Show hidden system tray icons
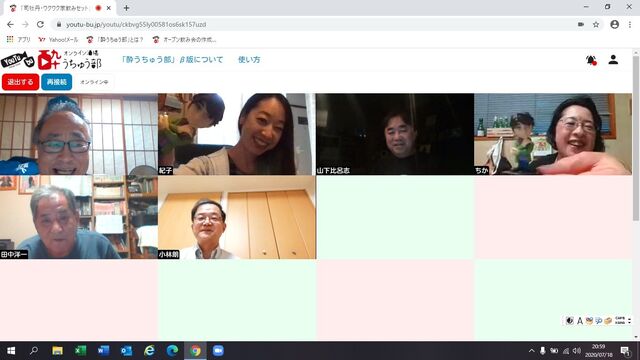 [531, 351]
